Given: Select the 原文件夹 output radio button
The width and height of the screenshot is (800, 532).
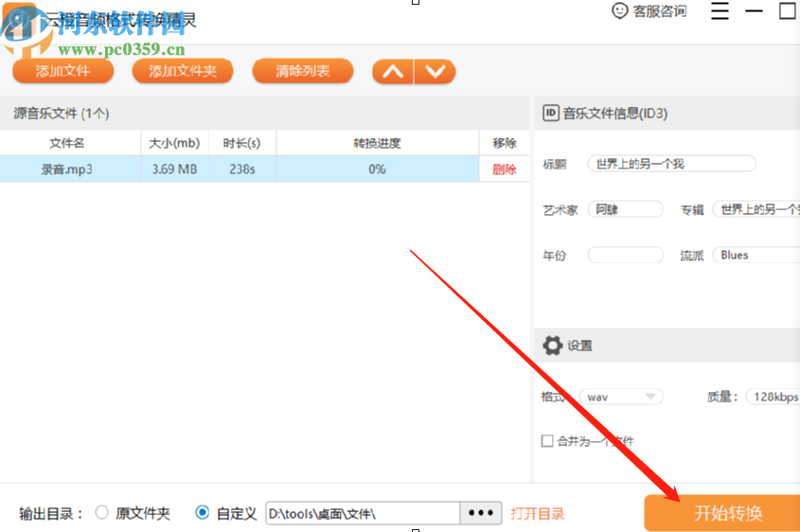Looking at the screenshot, I should pyautogui.click(x=101, y=512).
